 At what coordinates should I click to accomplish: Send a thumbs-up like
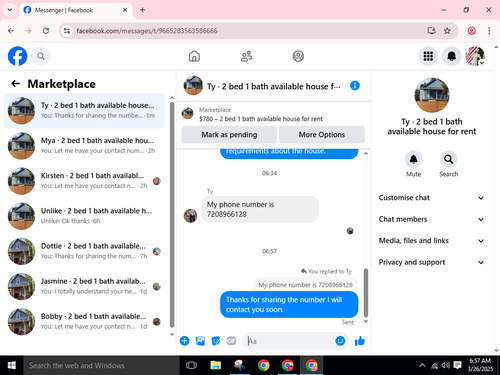pyautogui.click(x=360, y=341)
